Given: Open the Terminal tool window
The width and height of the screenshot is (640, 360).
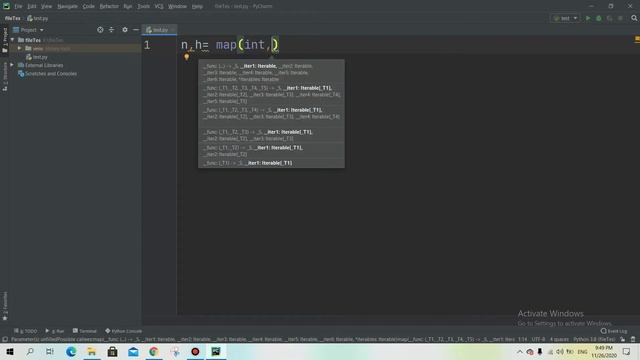Looking at the screenshot, I should 85,331.
